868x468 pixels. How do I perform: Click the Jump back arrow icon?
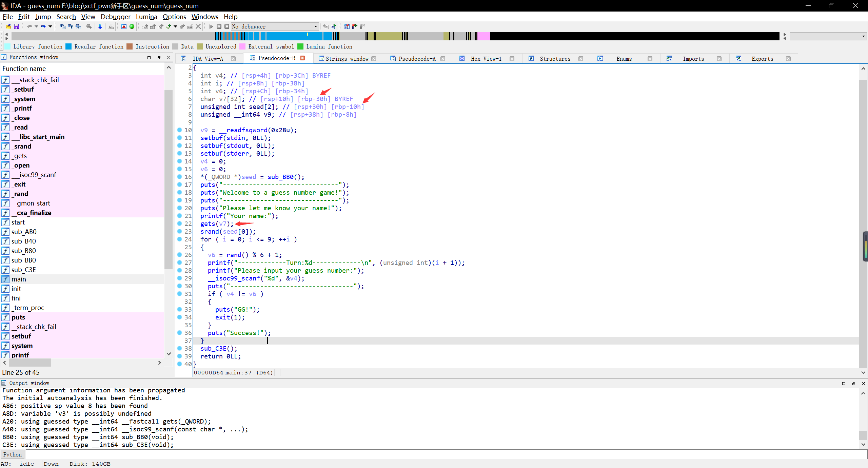click(x=29, y=26)
